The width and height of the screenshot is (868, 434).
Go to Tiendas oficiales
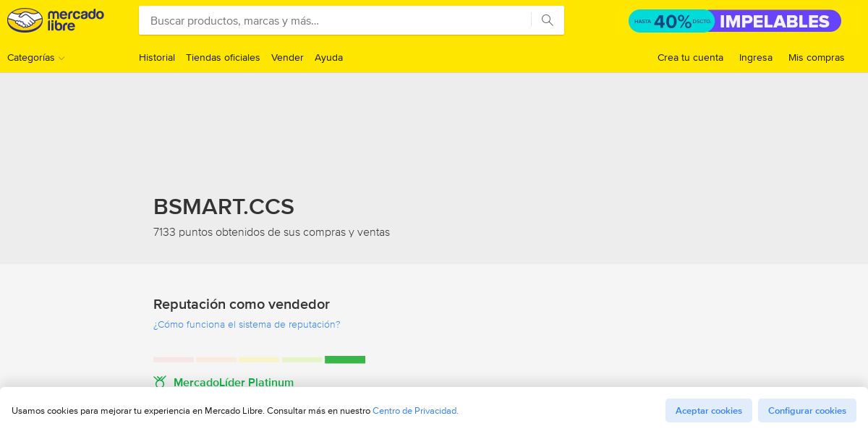click(x=223, y=58)
